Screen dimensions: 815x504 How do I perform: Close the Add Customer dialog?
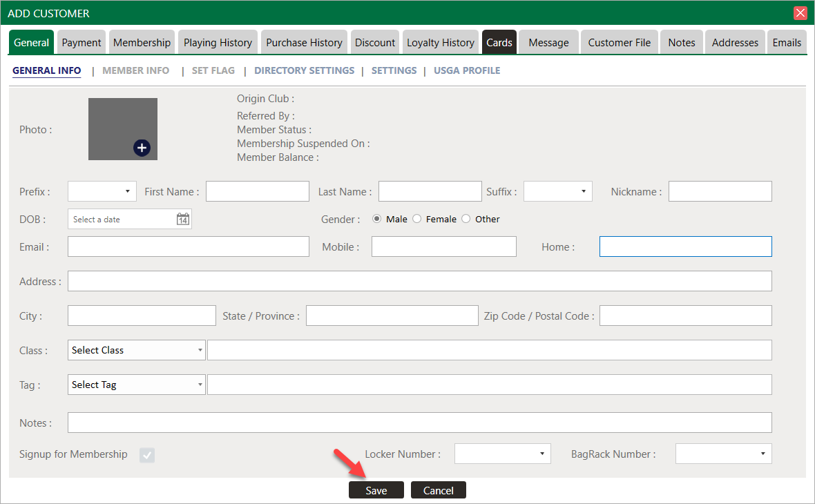click(x=800, y=13)
